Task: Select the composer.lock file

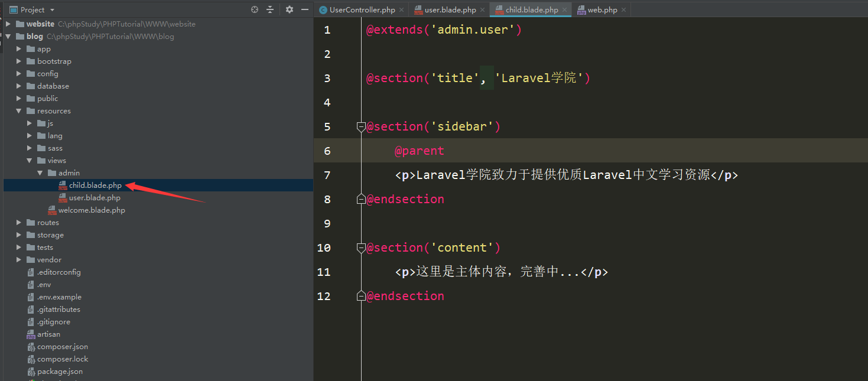Action: (63, 359)
